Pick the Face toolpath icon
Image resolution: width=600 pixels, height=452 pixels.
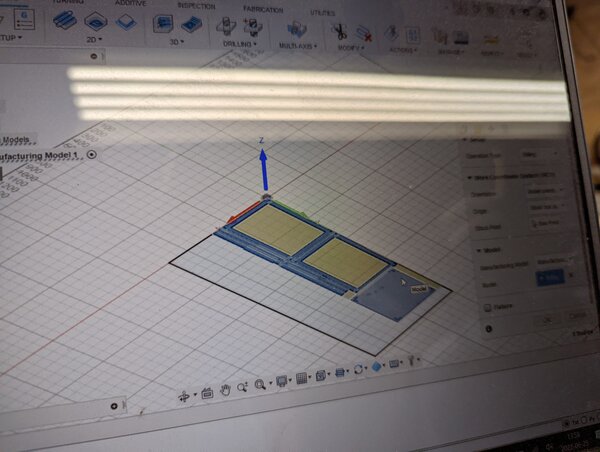[126, 22]
